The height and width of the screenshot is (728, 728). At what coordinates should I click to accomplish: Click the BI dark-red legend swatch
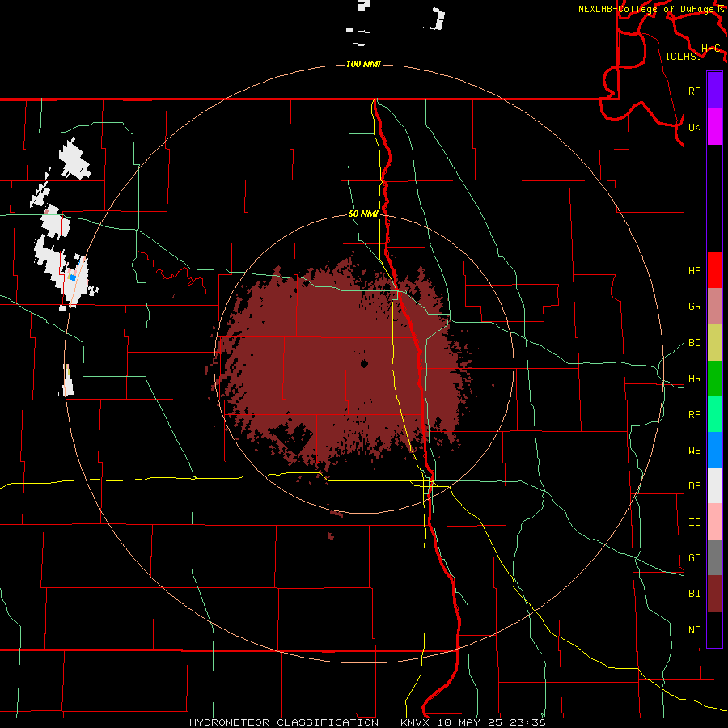click(714, 594)
